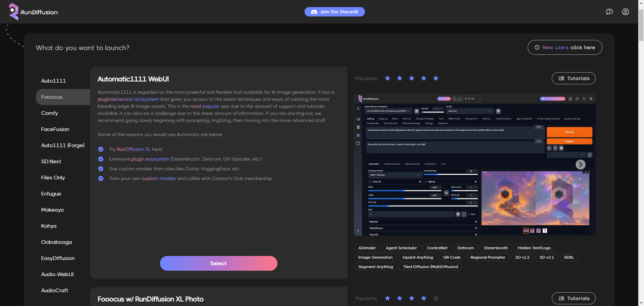
Task: Open Oobabooga from the sidebar
Action: tap(63, 242)
